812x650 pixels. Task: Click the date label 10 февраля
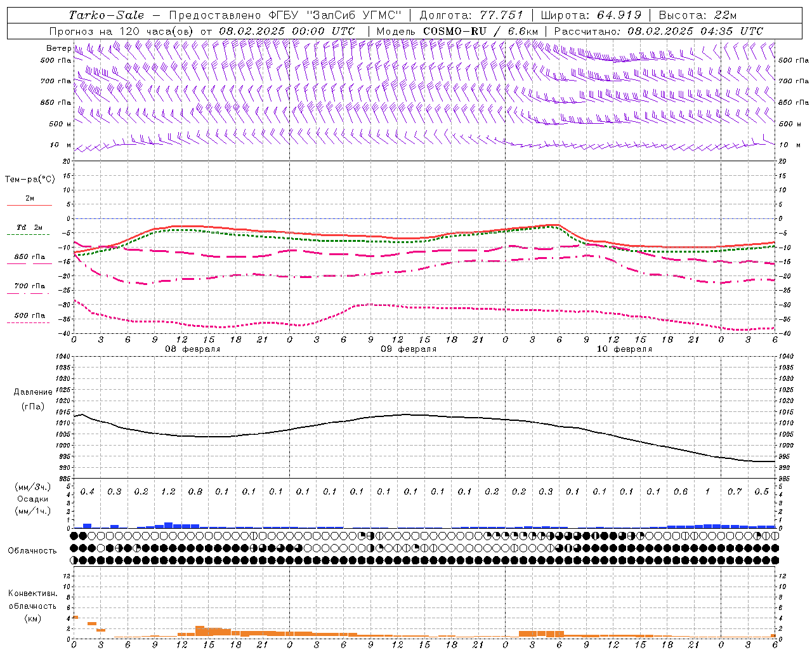tap(624, 349)
